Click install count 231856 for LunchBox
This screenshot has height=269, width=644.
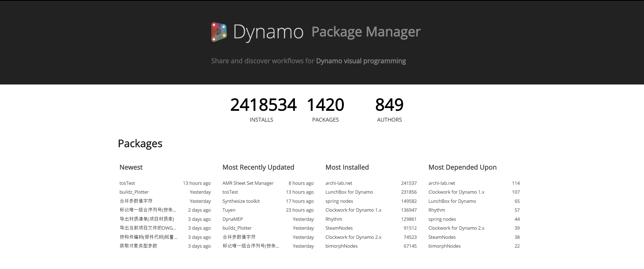[x=409, y=192]
